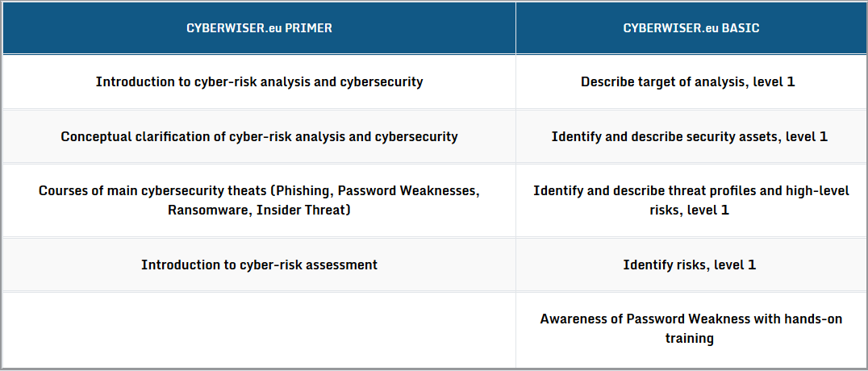The width and height of the screenshot is (868, 371).
Task: Click 'risks, level 1' under threat profiles
Action: (689, 211)
